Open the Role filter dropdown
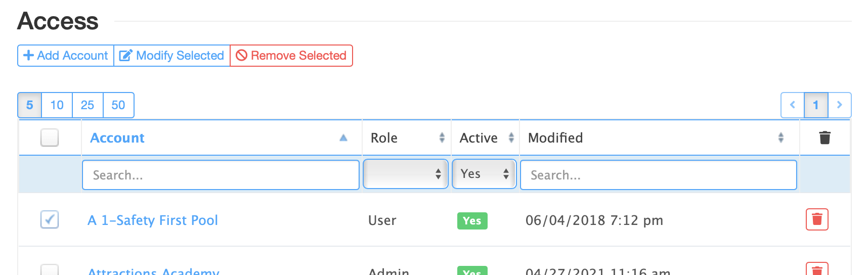 coord(406,174)
